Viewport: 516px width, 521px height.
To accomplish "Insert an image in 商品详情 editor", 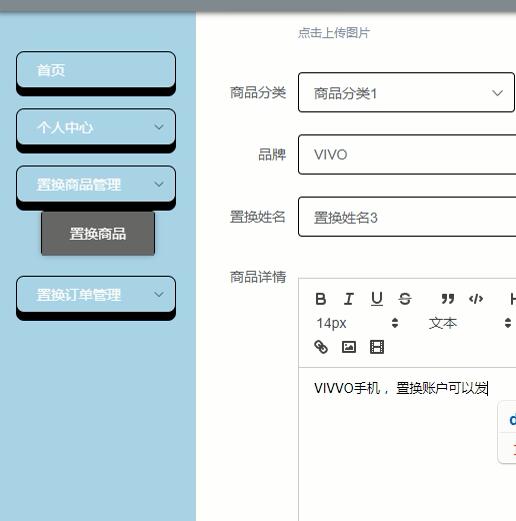I will click(349, 347).
